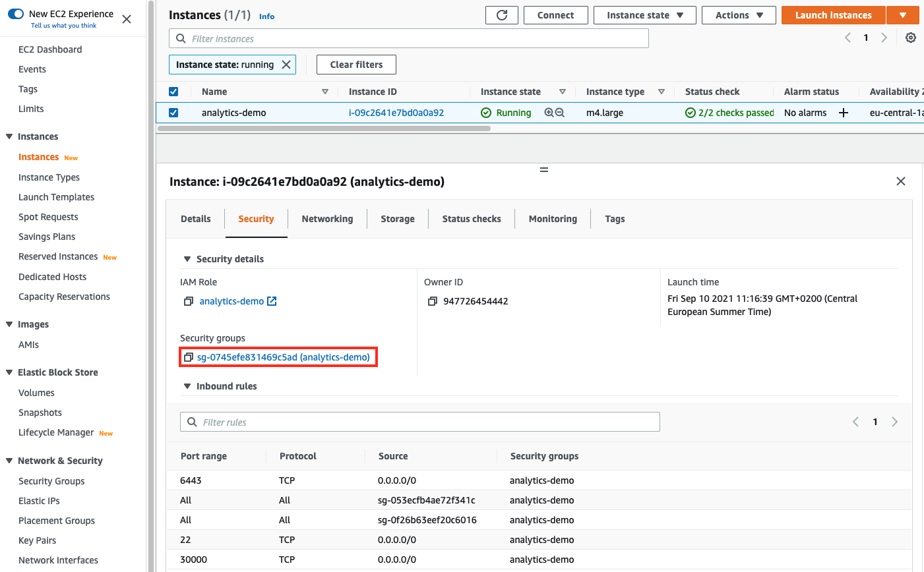Open table preferences gear icon

[910, 38]
